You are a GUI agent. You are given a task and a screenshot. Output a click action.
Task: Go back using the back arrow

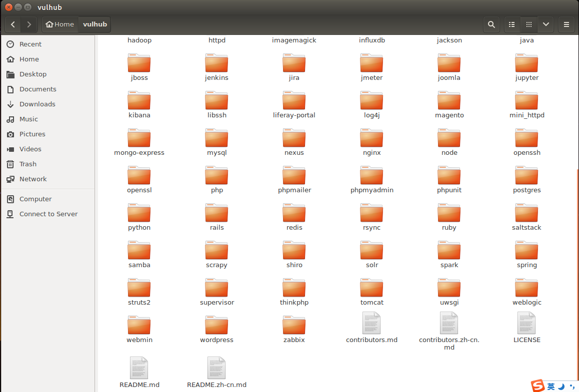click(13, 24)
